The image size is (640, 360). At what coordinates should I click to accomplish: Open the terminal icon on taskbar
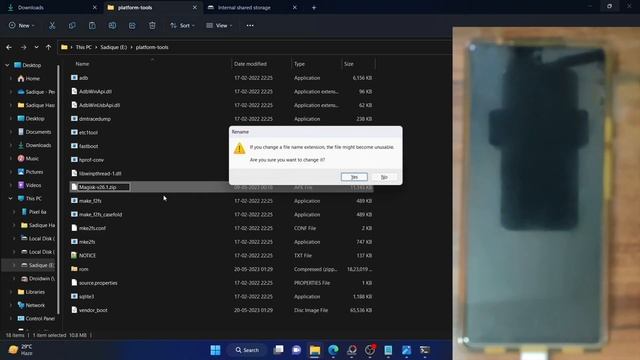pyautogui.click(x=424, y=350)
